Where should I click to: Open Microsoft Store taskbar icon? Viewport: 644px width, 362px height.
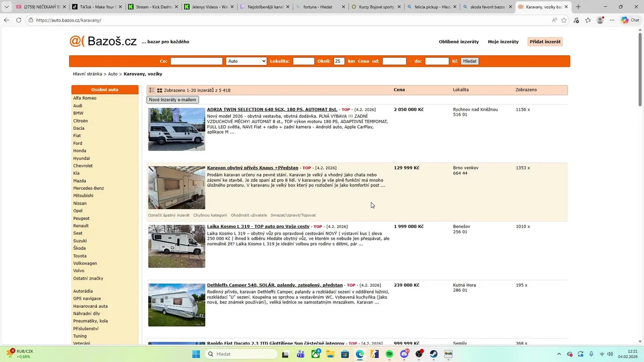pos(345,354)
